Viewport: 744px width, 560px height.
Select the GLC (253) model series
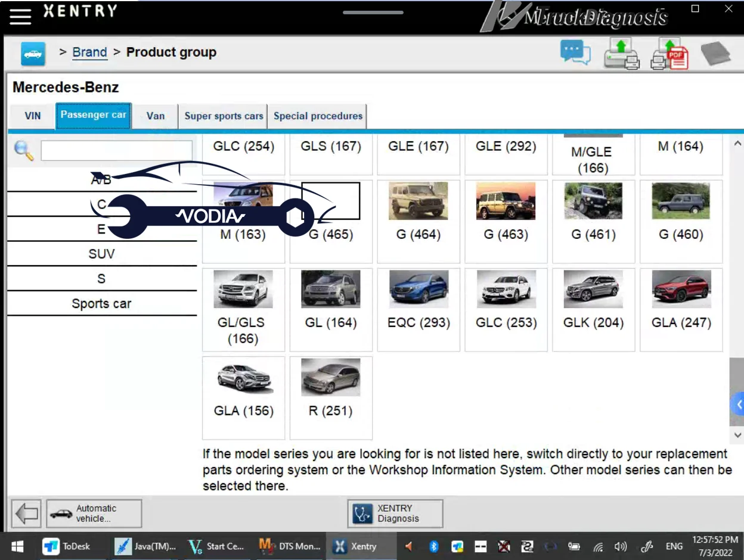pos(506,310)
